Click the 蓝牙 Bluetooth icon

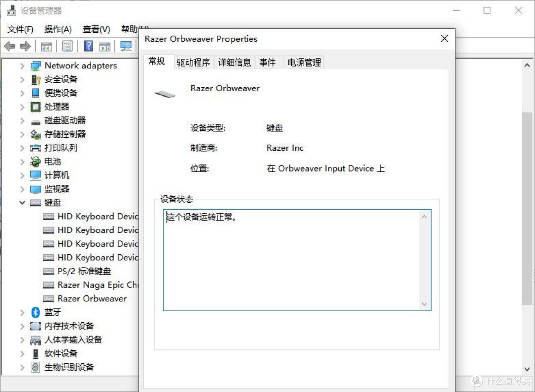click(36, 312)
